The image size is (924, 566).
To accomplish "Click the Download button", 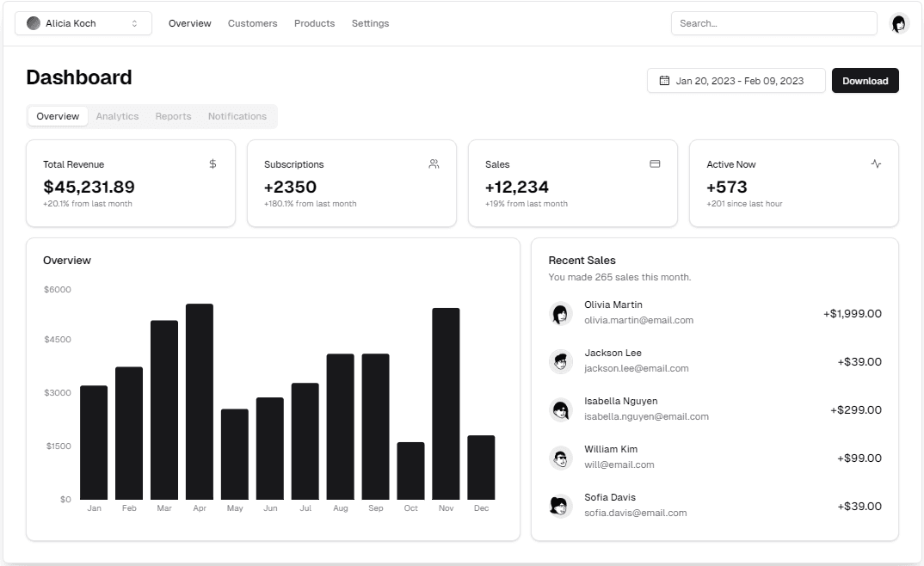I will [865, 80].
